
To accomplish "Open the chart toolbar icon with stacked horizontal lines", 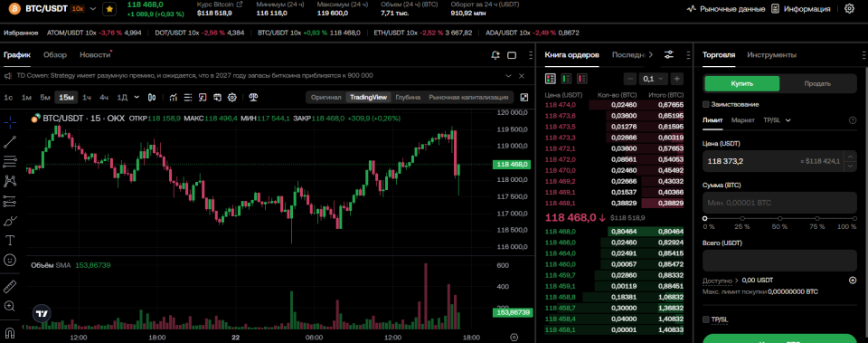I will point(188,98).
